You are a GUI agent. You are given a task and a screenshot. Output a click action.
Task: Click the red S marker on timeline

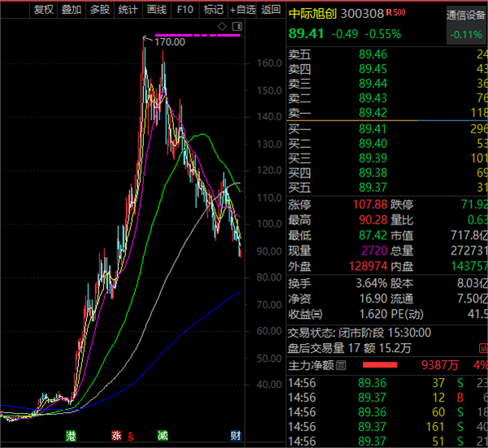click(130, 437)
